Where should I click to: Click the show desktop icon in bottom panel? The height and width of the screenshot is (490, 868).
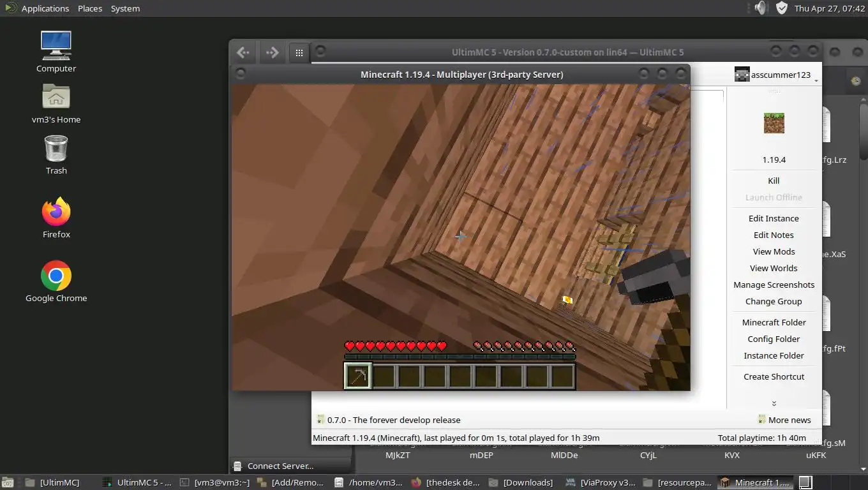(x=8, y=482)
